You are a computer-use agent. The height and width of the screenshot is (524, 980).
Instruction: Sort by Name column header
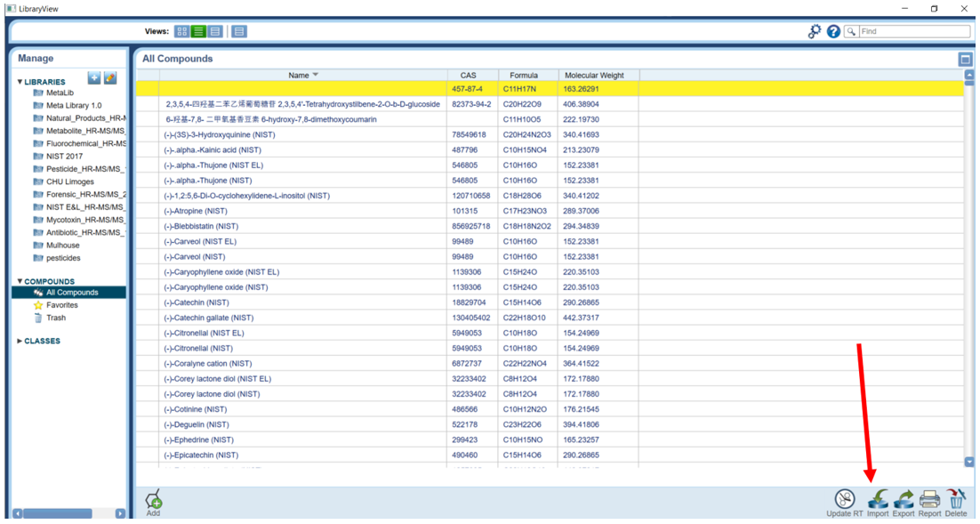(x=302, y=75)
